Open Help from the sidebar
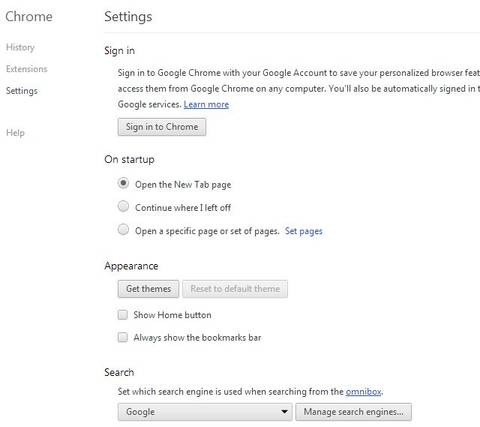The width and height of the screenshot is (480, 427). click(x=15, y=133)
